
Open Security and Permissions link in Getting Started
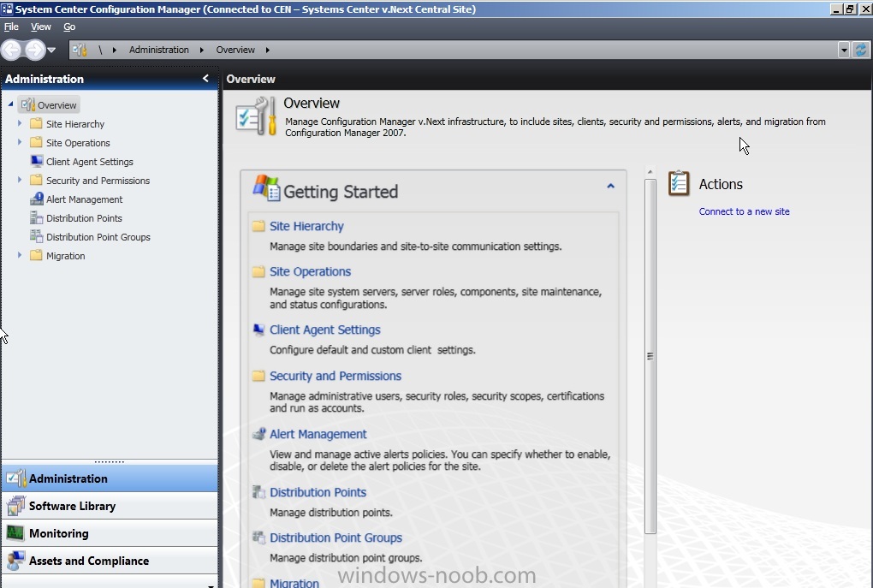336,376
